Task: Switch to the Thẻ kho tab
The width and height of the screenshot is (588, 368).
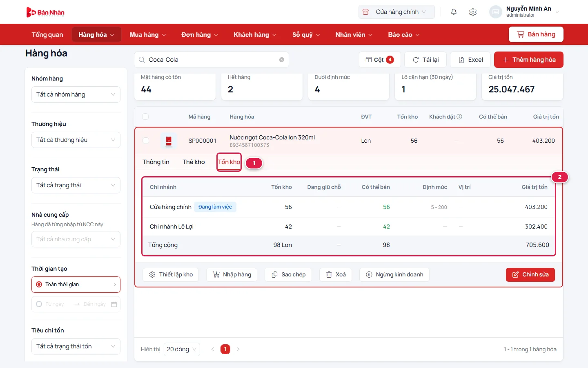Action: coord(194,162)
